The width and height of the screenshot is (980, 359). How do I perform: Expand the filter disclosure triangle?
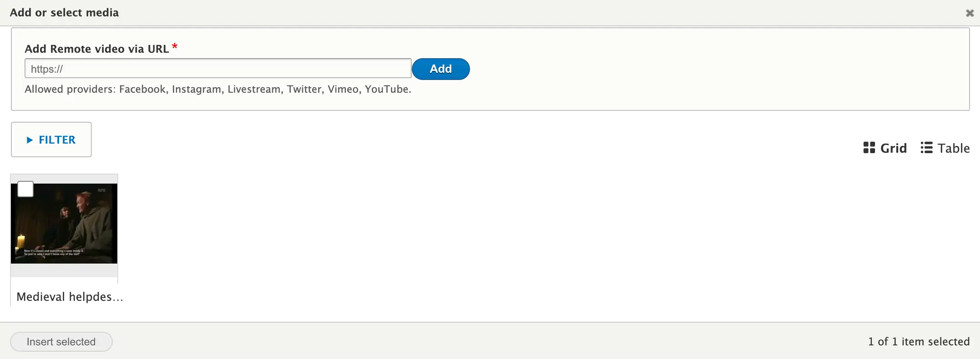point(30,140)
